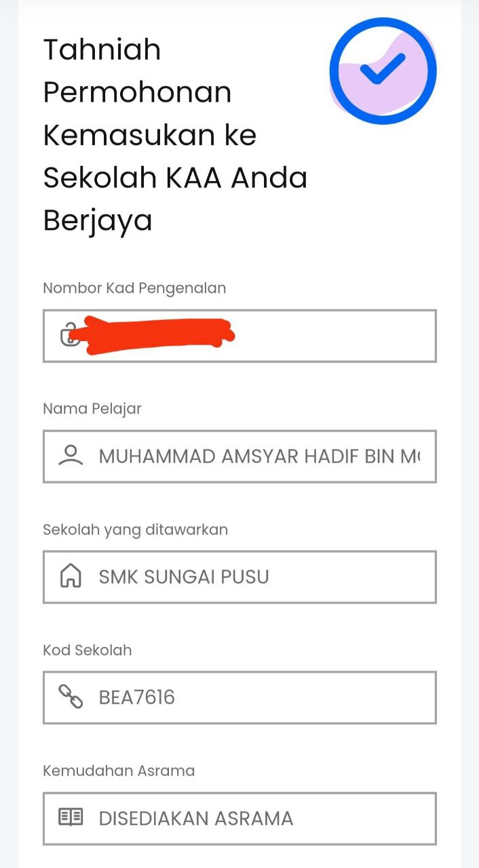479x868 pixels.
Task: Click the blue success checkmark icon
Action: click(383, 71)
